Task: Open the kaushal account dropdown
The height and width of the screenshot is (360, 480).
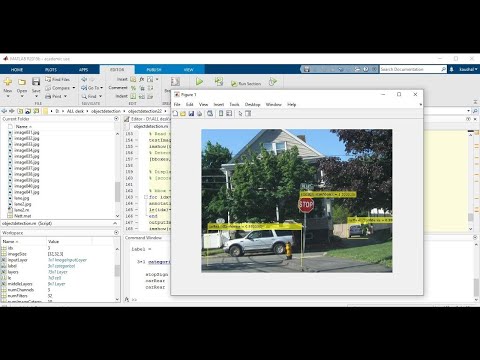Action: coord(468,69)
